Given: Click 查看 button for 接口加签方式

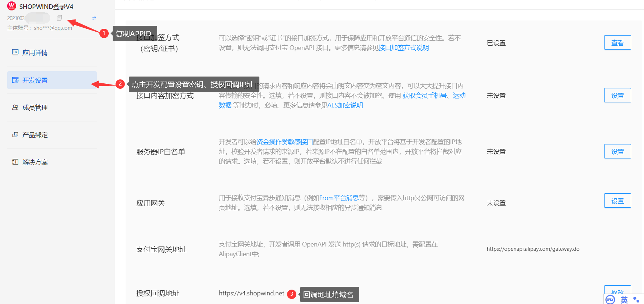Looking at the screenshot, I should pyautogui.click(x=617, y=43).
